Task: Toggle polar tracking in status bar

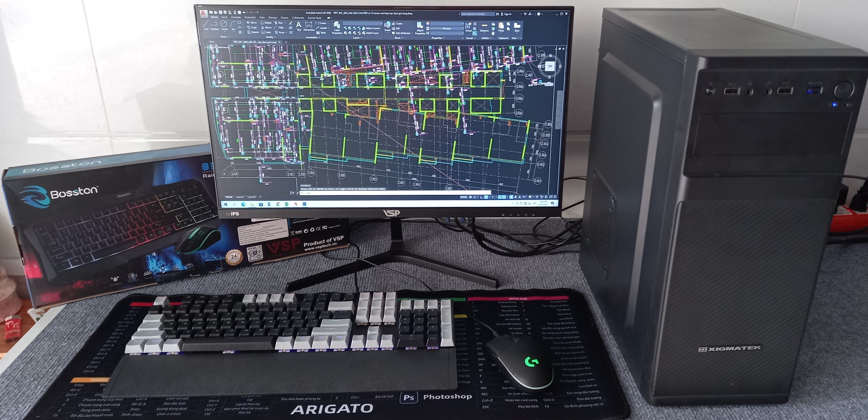Action: click(486, 197)
